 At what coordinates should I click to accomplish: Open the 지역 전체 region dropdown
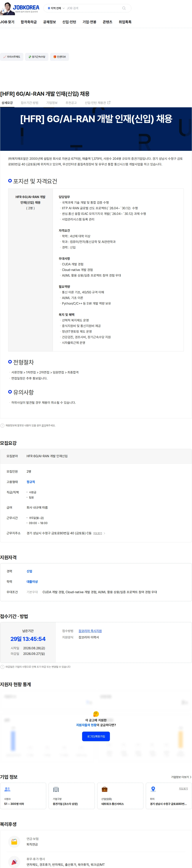coord(56,8)
